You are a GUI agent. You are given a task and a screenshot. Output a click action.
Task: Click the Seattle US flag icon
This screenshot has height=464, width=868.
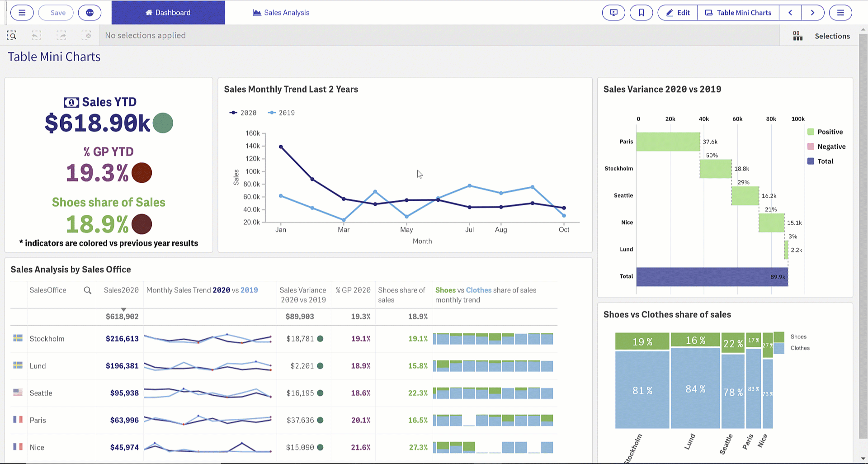pyautogui.click(x=18, y=392)
